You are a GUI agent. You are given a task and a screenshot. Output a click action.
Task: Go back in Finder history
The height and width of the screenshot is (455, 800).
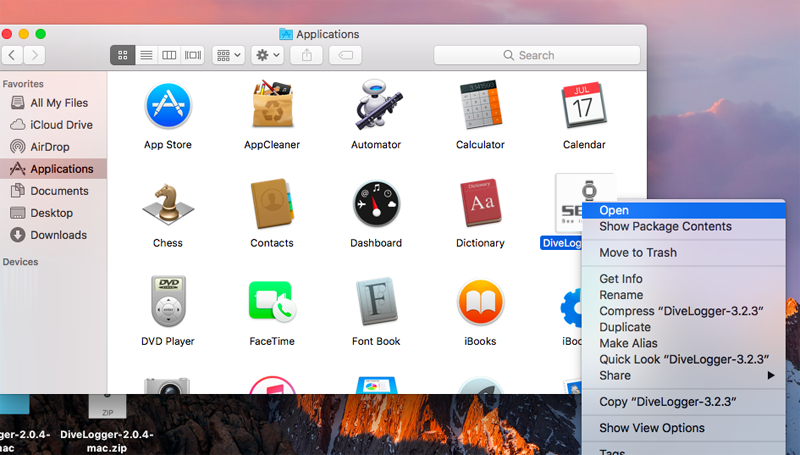coord(12,55)
